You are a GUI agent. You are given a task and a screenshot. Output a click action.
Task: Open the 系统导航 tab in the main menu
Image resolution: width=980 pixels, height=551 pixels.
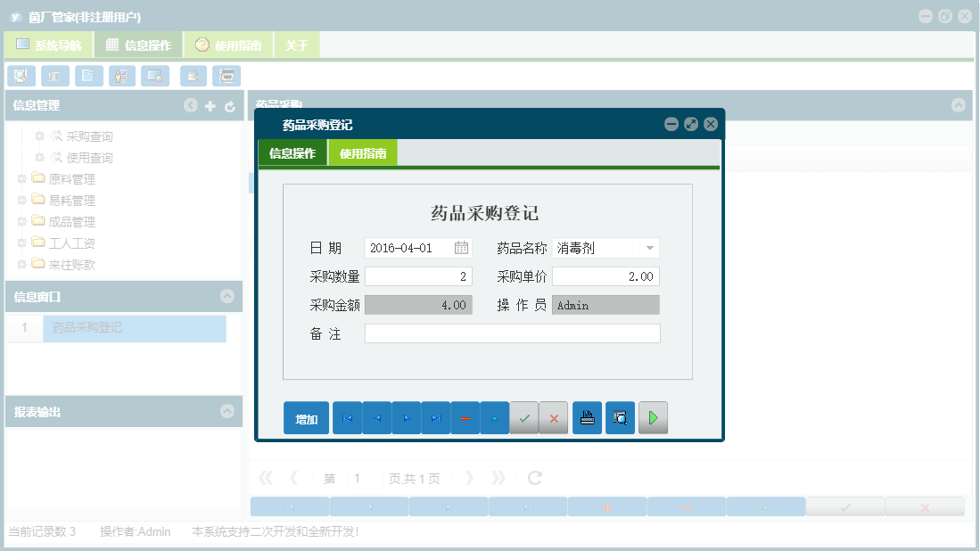tap(49, 44)
